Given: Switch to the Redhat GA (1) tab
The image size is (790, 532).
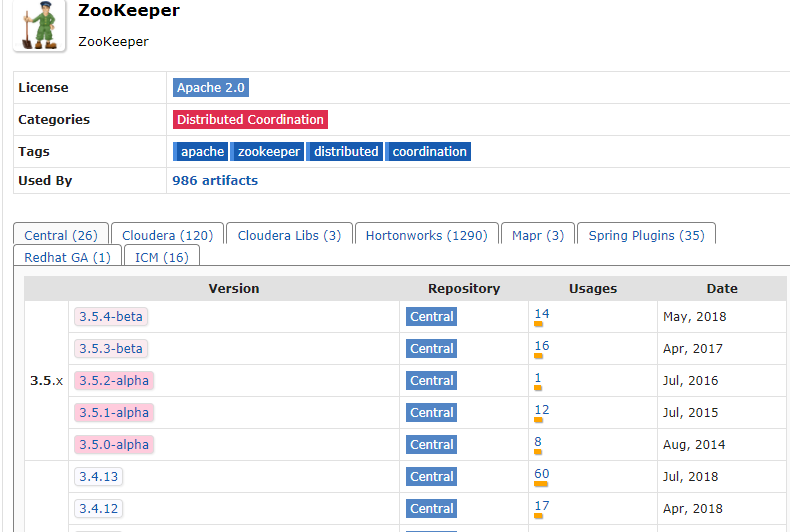Looking at the screenshot, I should coord(68,257).
